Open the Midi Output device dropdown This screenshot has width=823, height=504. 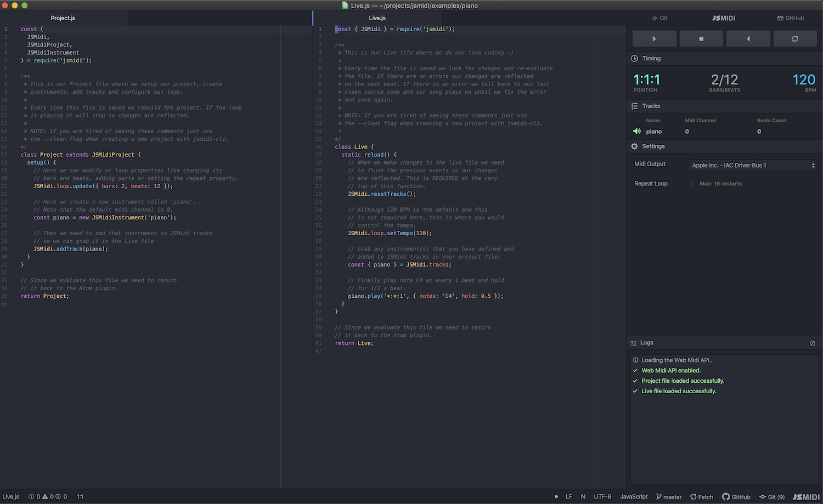tap(753, 165)
